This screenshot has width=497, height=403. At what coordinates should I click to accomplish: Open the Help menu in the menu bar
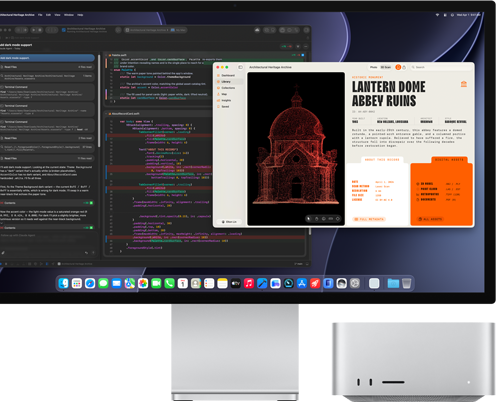80,15
